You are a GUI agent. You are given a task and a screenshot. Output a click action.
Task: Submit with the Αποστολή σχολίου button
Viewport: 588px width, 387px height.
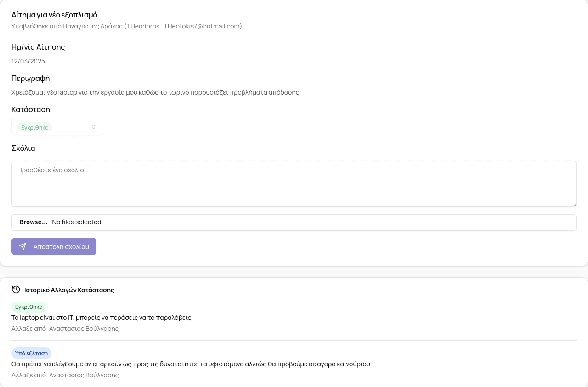pos(54,246)
